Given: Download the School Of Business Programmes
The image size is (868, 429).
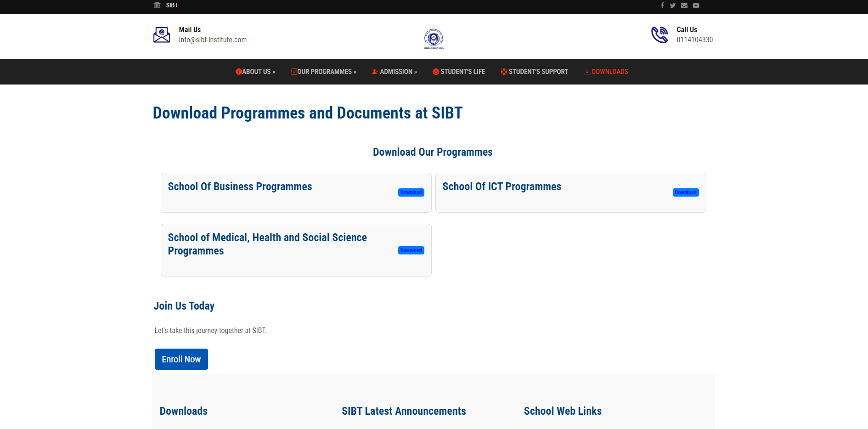Looking at the screenshot, I should [x=411, y=192].
